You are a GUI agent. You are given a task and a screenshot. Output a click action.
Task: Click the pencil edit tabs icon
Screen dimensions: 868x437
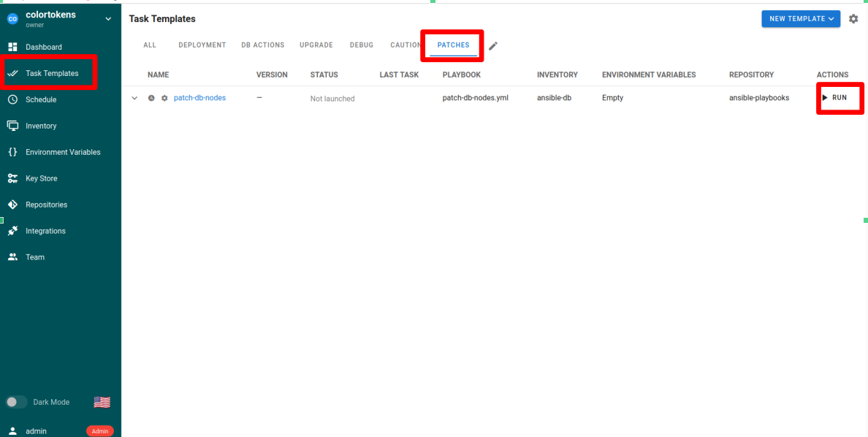point(493,46)
